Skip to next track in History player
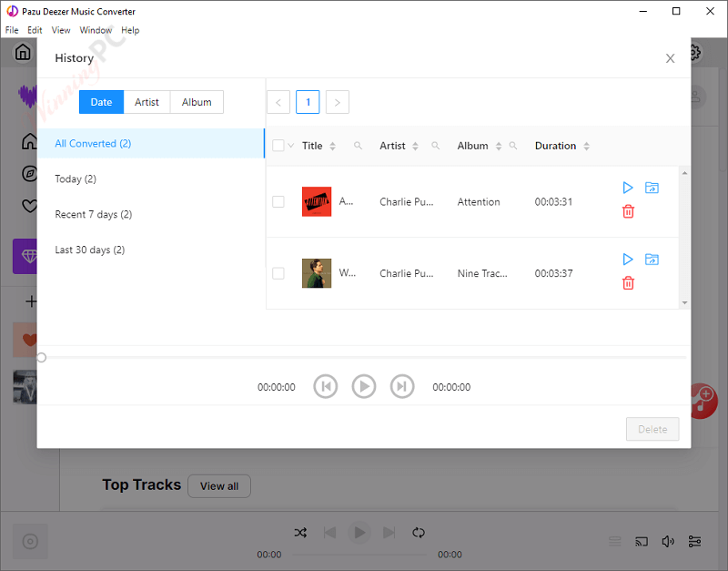728x571 pixels. [402, 386]
